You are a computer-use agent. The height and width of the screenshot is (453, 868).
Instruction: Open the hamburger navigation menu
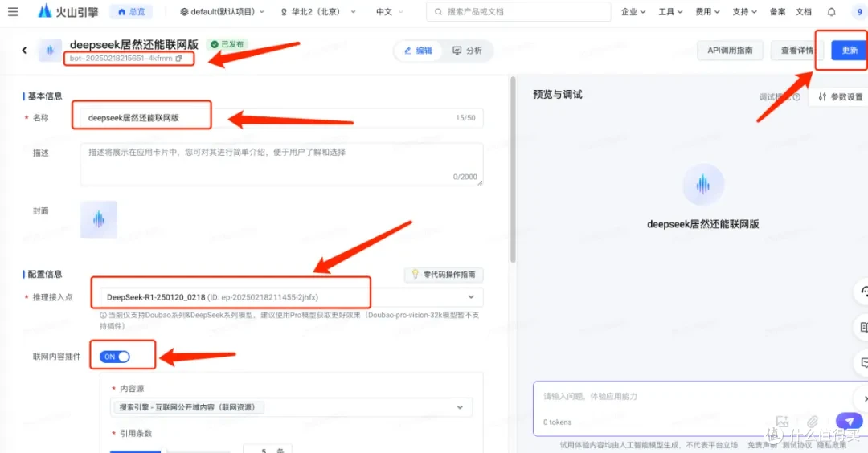tap(13, 11)
